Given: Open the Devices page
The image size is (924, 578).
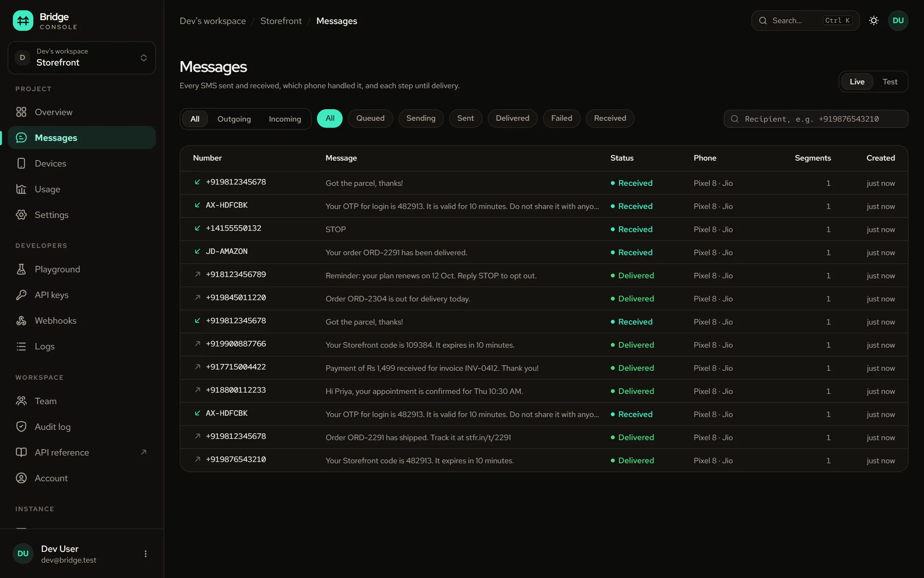Looking at the screenshot, I should tap(81, 164).
